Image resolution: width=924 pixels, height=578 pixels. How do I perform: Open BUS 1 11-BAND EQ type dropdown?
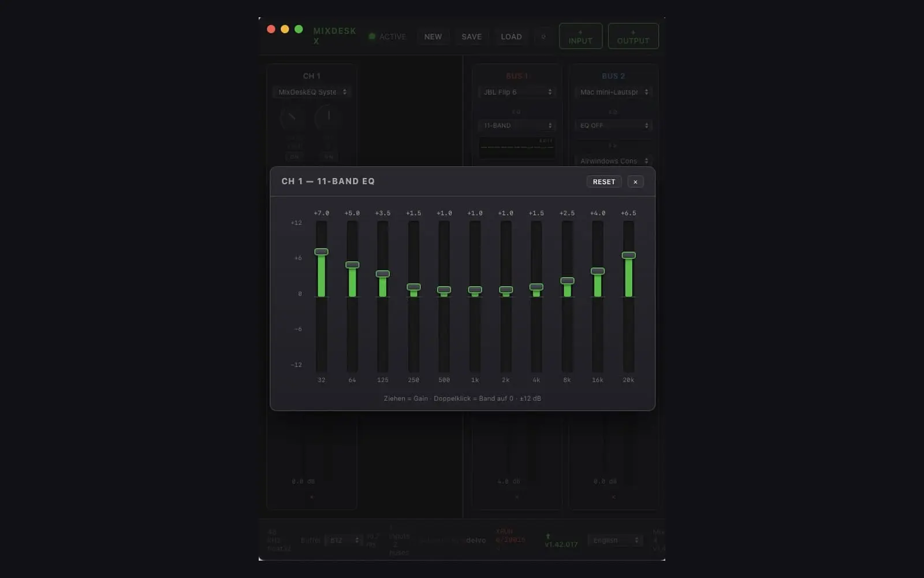(517, 125)
